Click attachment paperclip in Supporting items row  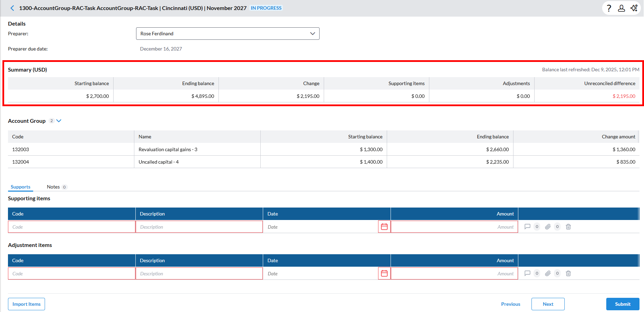tap(548, 227)
